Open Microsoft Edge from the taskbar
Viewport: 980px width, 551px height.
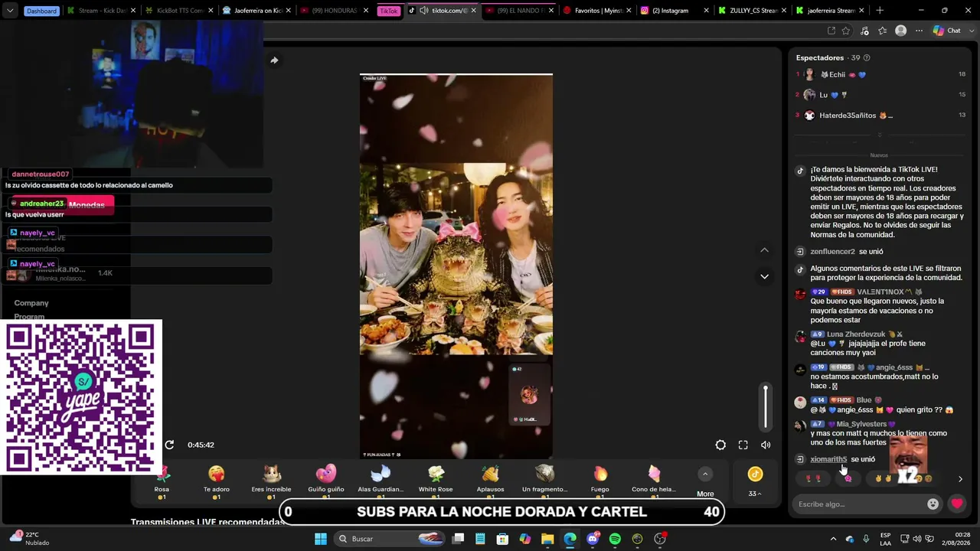570,539
